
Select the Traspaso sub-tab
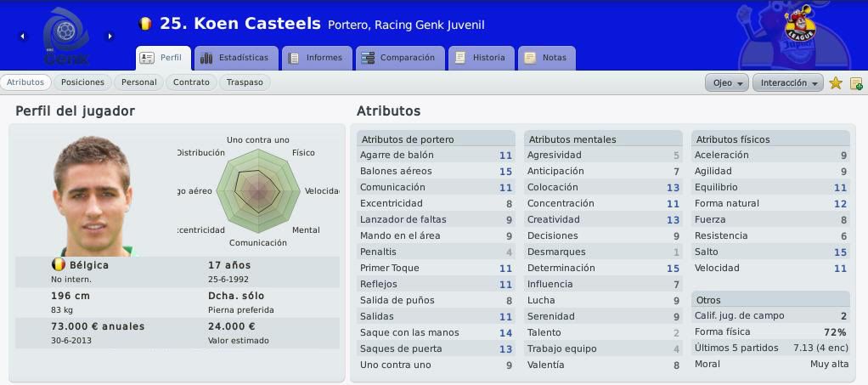click(x=245, y=82)
